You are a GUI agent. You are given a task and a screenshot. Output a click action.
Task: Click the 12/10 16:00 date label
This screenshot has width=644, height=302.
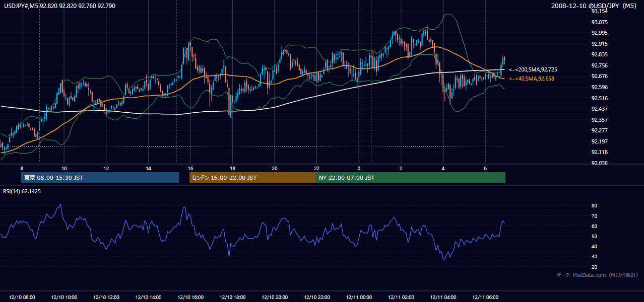(190, 297)
